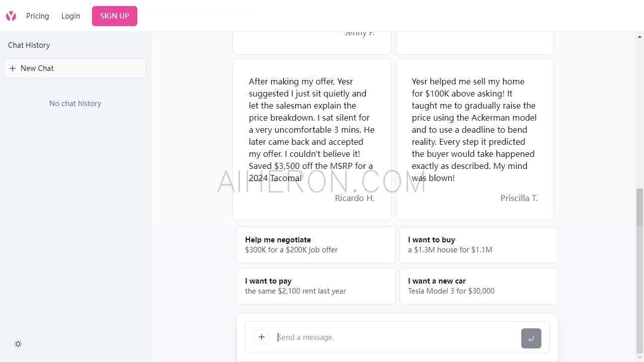Select the Tesla Model 3 prompt
Image resolution: width=644 pixels, height=362 pixels.
coord(478,286)
